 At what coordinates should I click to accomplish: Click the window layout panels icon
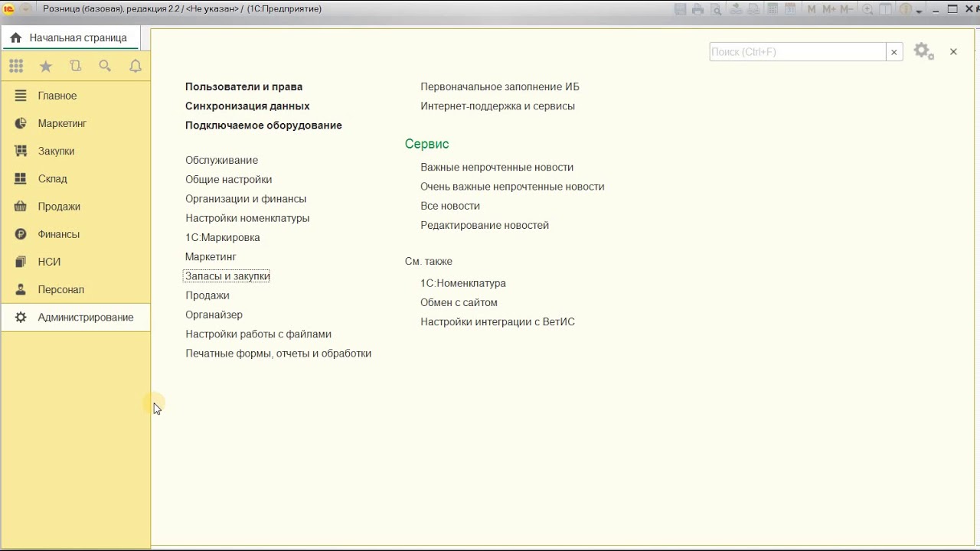click(x=885, y=9)
